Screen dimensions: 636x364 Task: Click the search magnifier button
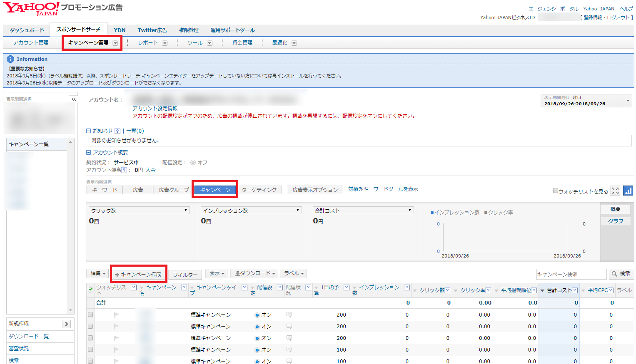[621, 274]
